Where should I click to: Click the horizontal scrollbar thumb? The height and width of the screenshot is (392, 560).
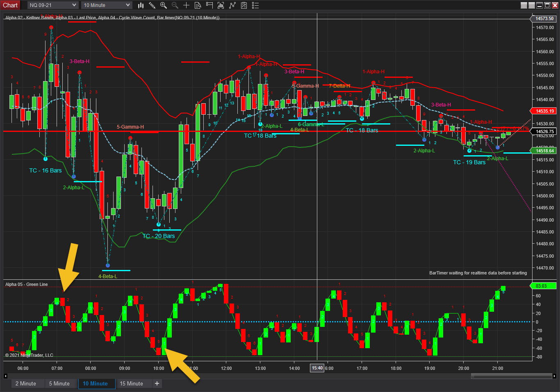[511, 376]
